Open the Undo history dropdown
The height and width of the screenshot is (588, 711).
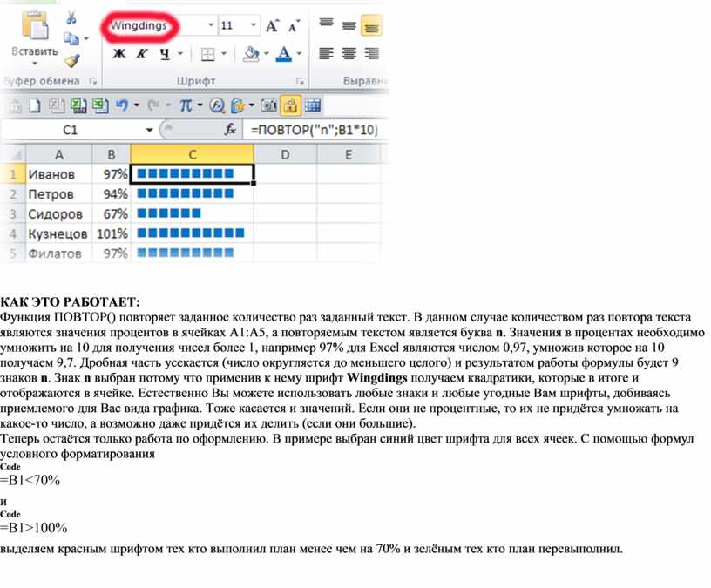click(x=136, y=105)
